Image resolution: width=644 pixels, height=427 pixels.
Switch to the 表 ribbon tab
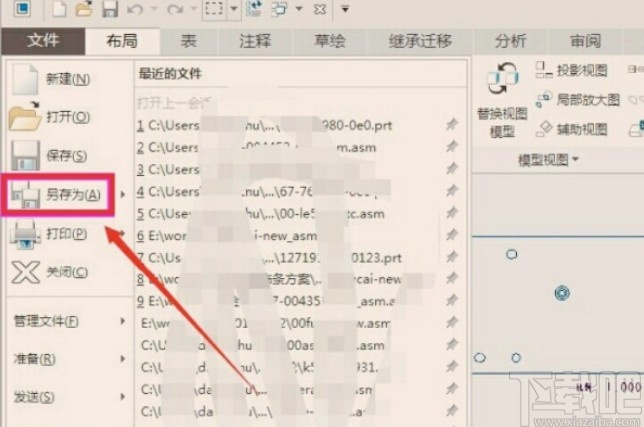pos(189,41)
